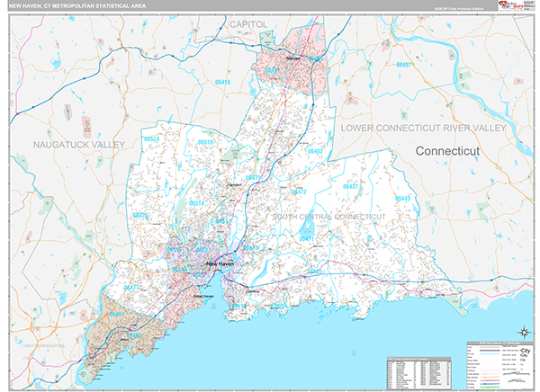
Task: Click the CAPITOL region label
Action: point(248,24)
